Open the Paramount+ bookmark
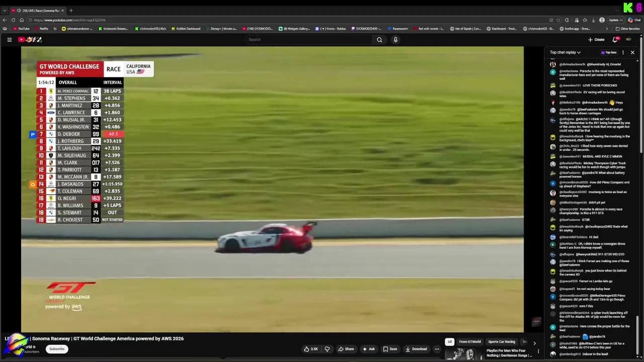 coord(397,29)
